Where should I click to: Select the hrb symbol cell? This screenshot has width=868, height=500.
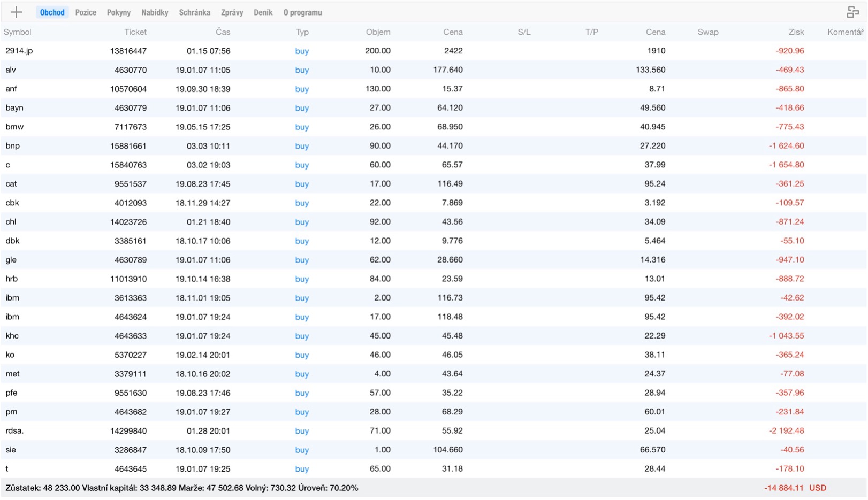tap(11, 279)
